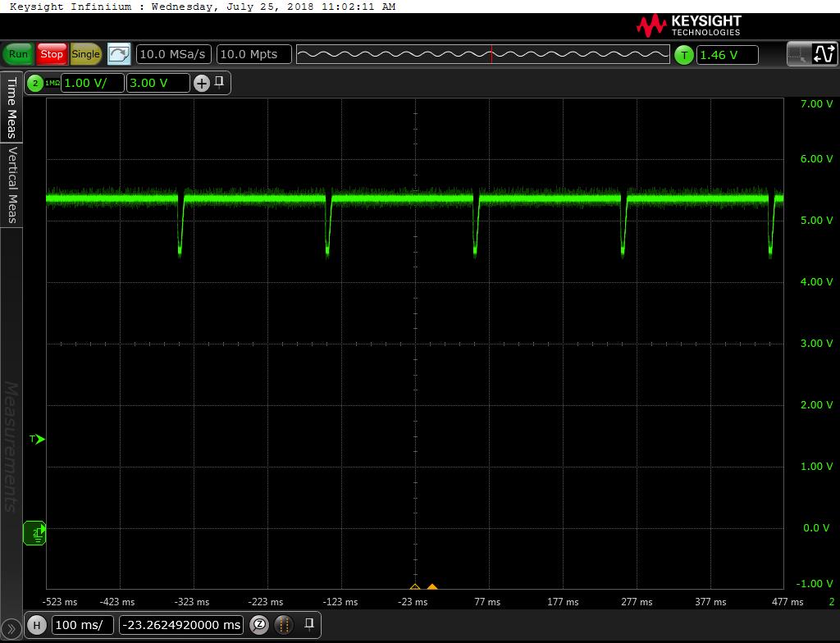Click the trigger edge slope icon

(x=824, y=54)
